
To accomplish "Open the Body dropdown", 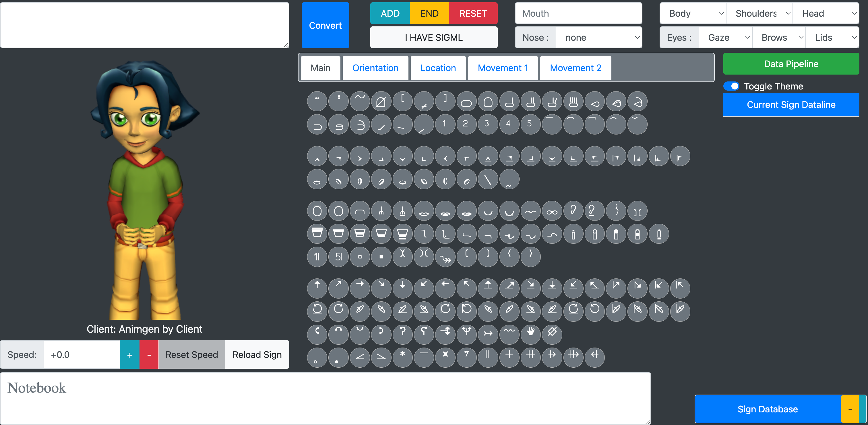I will pyautogui.click(x=693, y=13).
